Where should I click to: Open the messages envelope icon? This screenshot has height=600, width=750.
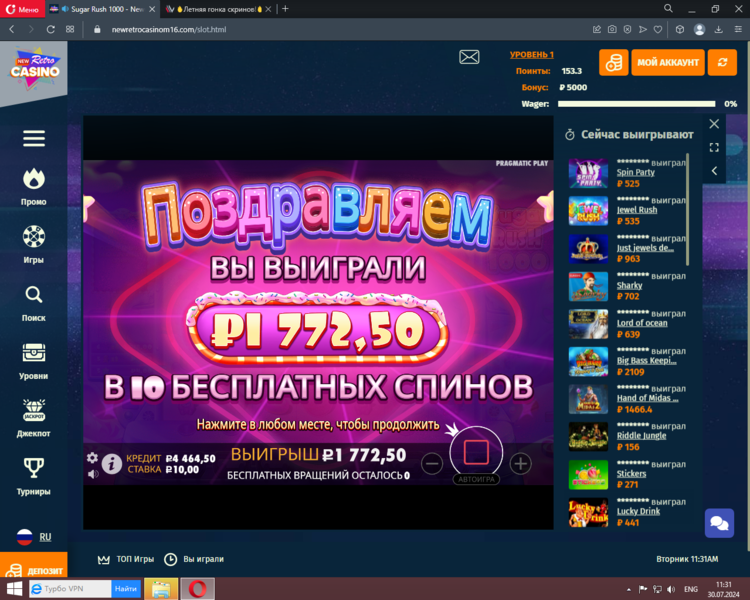coord(469,57)
